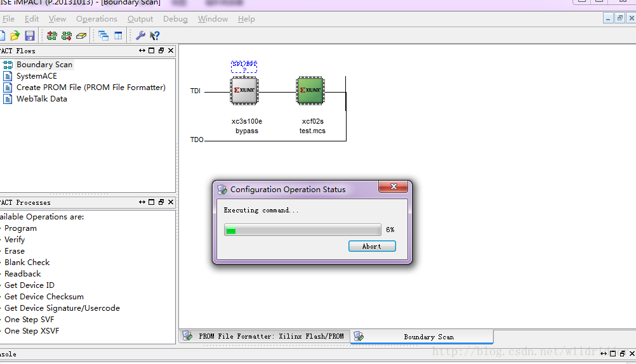Screen dimensions: 636x364
Task: Select Boundary Scan in the flows list
Action: [x=44, y=65]
